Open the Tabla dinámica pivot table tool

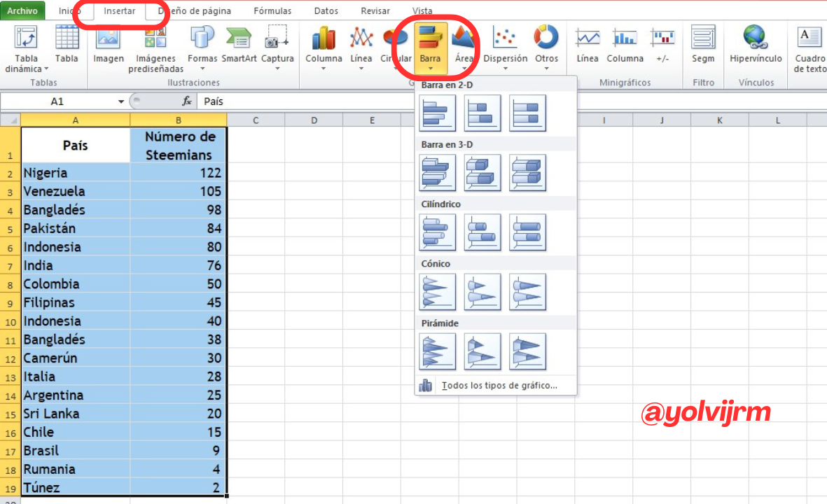click(x=26, y=48)
